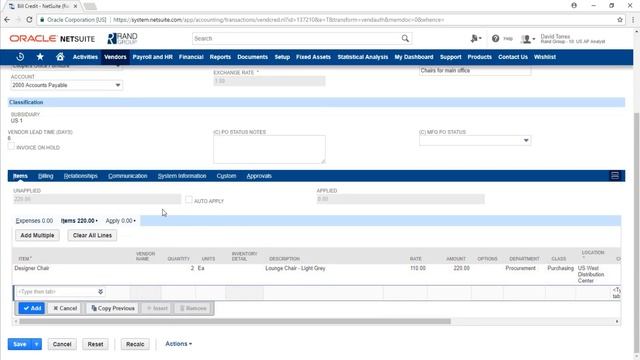Screen dimensions: 640x360
Task: Open the Actions dropdown menu
Action: (x=178, y=344)
